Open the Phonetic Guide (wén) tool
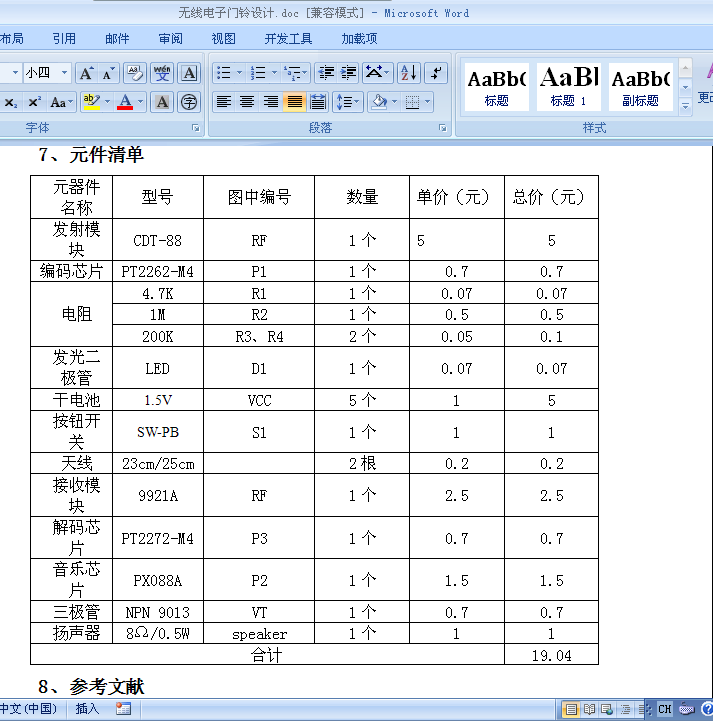The height and width of the screenshot is (721, 713). click(162, 74)
